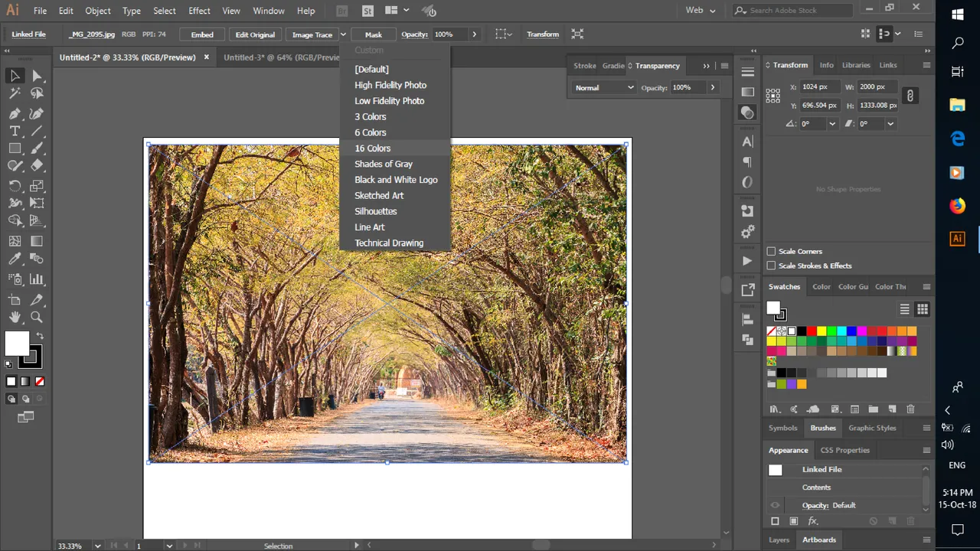Select the Line Segment tool

click(x=37, y=131)
